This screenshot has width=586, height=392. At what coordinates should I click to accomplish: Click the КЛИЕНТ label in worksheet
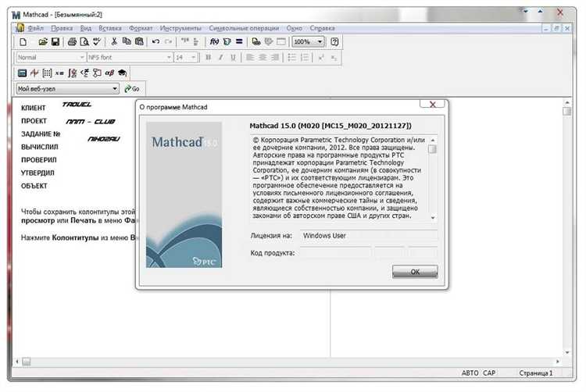(34, 108)
